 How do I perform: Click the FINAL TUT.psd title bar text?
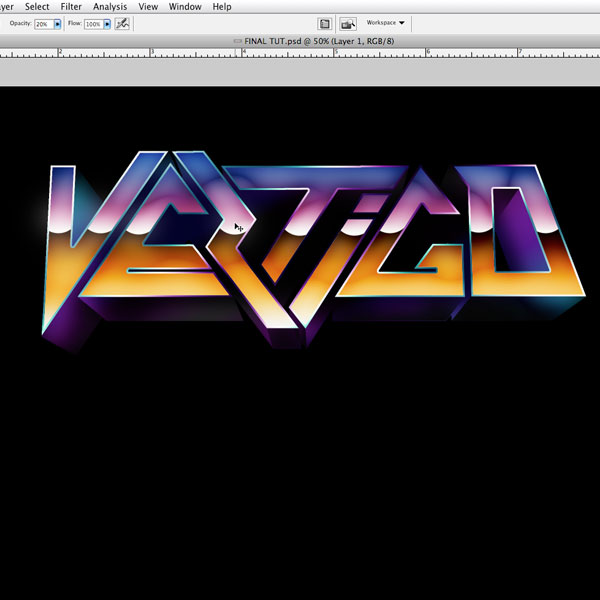coord(319,41)
